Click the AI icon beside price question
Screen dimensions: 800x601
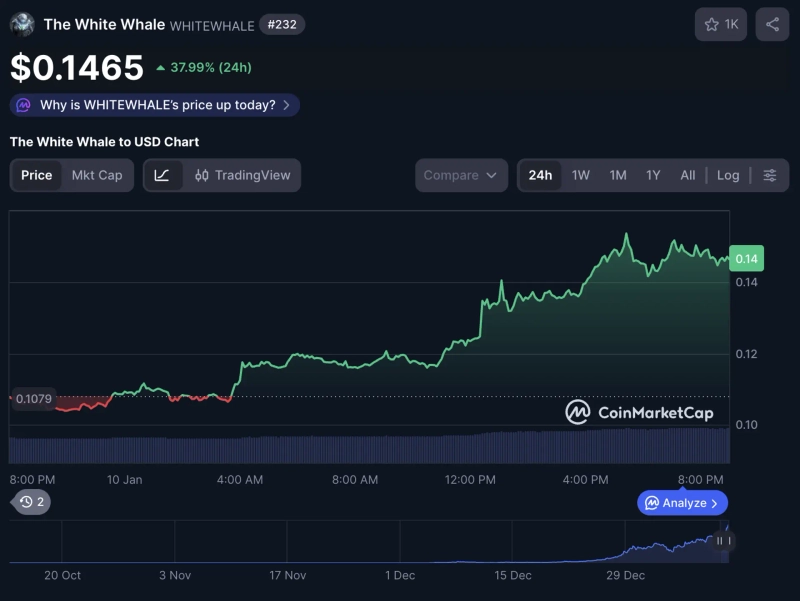pyautogui.click(x=23, y=105)
